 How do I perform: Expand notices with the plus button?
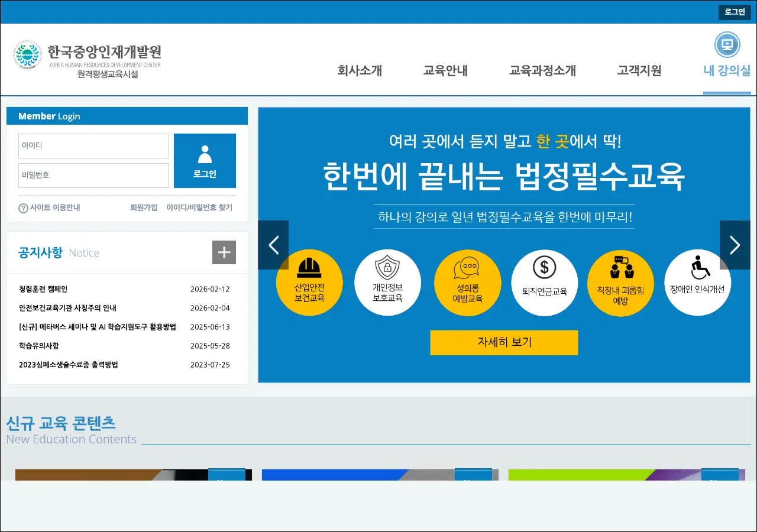tap(224, 252)
